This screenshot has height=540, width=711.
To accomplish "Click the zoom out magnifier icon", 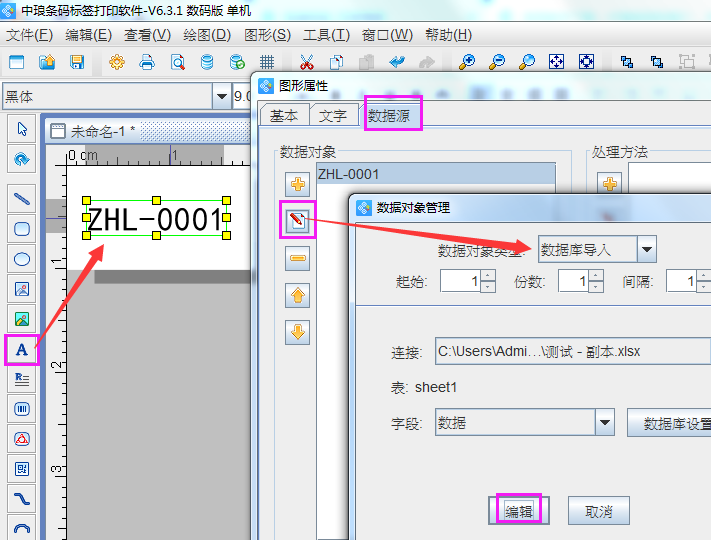I will tap(497, 61).
